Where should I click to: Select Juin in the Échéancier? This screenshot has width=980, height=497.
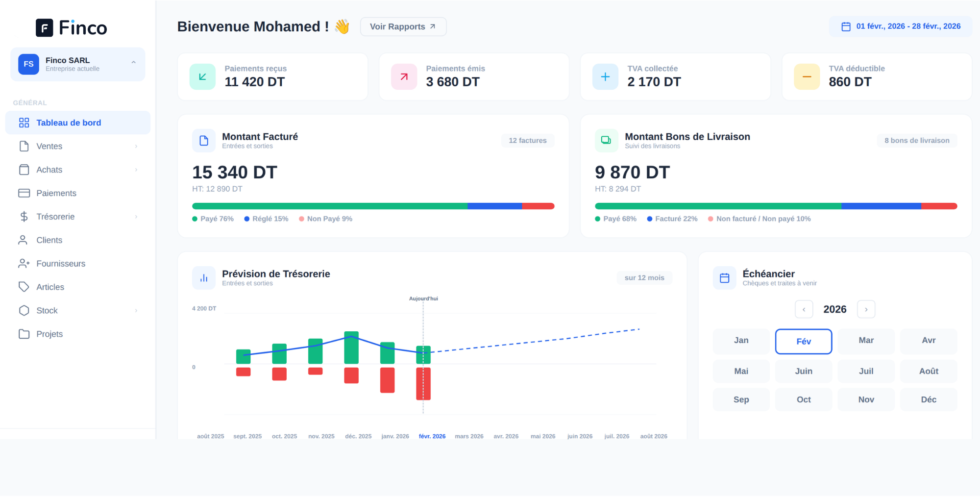804,371
